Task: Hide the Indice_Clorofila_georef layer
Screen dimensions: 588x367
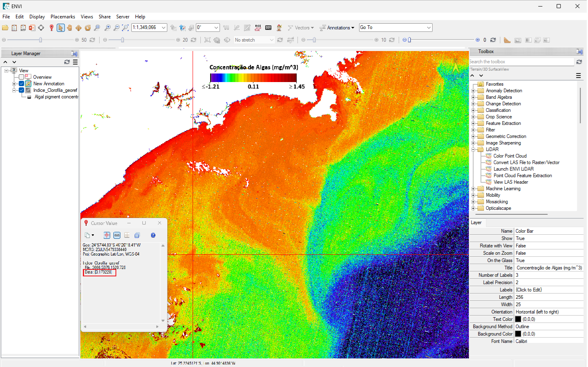Action: [22, 90]
